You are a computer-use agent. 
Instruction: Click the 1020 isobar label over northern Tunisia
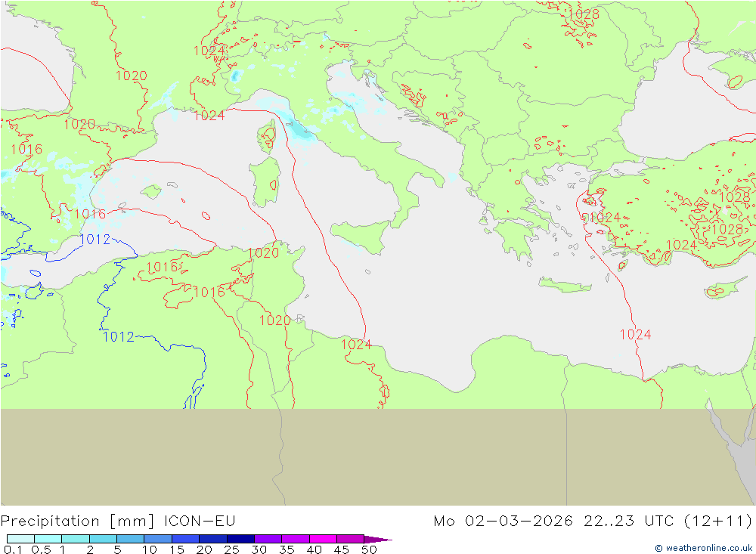tap(263, 252)
